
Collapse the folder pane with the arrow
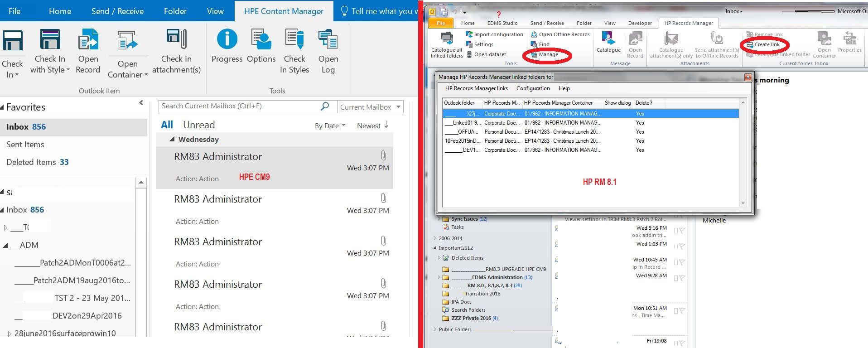(x=141, y=103)
